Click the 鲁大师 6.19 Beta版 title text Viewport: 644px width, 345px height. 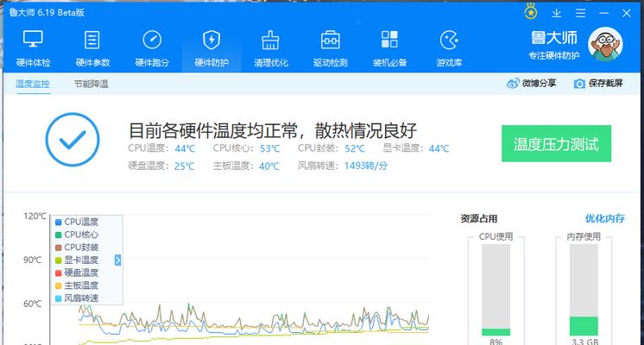tap(47, 13)
